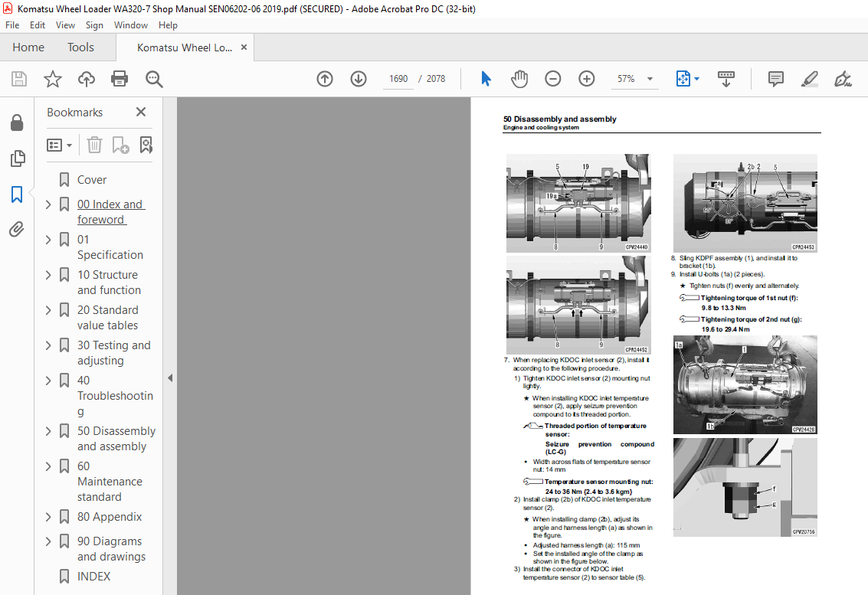Close the Bookmarks panel

pos(141,112)
